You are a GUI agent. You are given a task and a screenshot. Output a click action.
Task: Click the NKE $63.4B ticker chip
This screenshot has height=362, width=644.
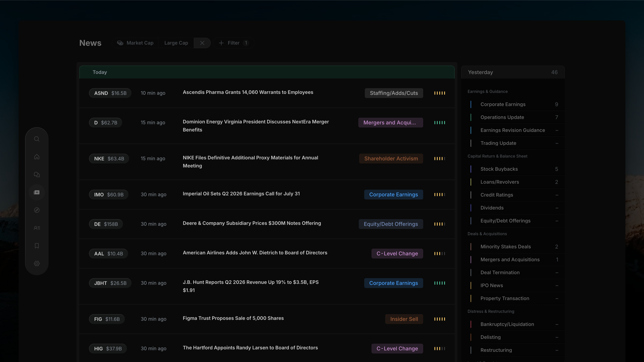109,159
